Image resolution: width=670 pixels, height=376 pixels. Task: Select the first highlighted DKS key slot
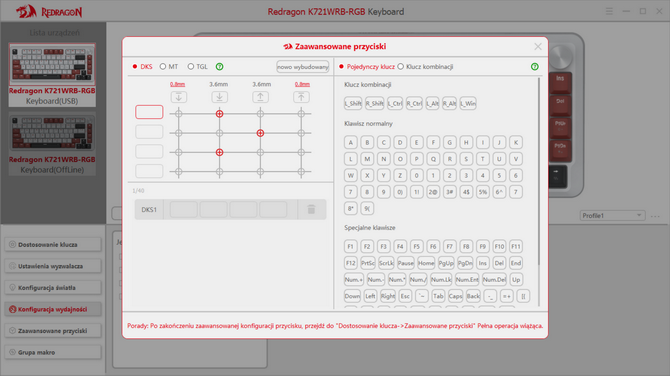[x=149, y=112]
